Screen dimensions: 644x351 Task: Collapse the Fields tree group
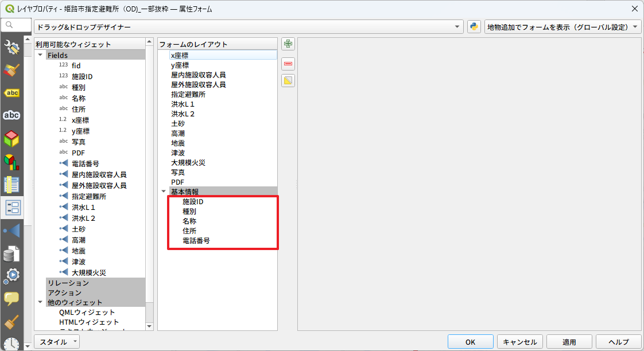click(x=40, y=56)
